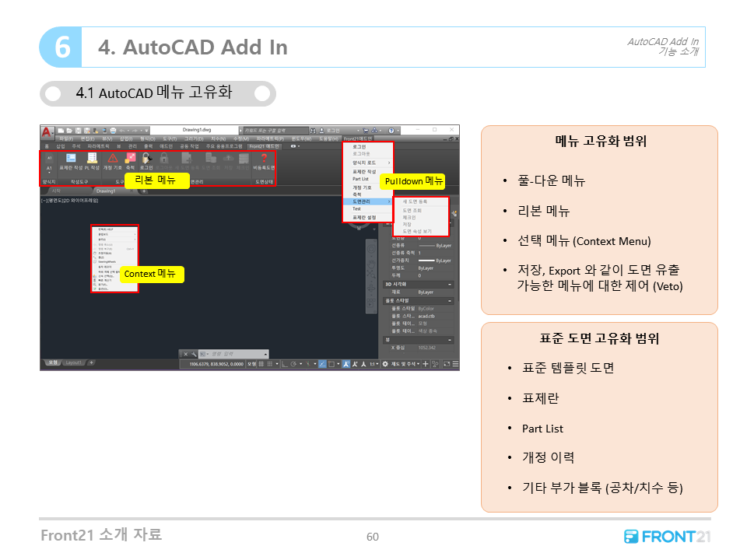Click the Layout1 tab at bottom

coord(73,363)
